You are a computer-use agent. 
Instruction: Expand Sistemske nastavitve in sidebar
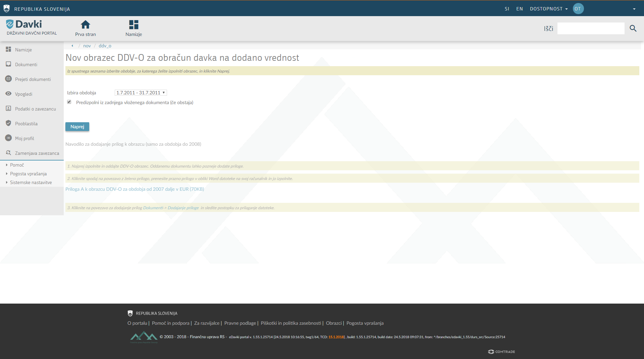point(31,182)
